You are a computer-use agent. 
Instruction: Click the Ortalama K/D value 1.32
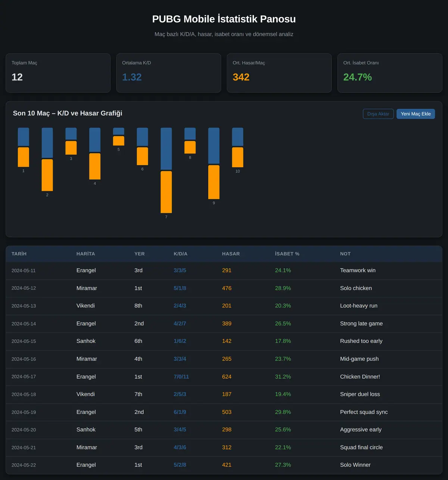tap(132, 77)
